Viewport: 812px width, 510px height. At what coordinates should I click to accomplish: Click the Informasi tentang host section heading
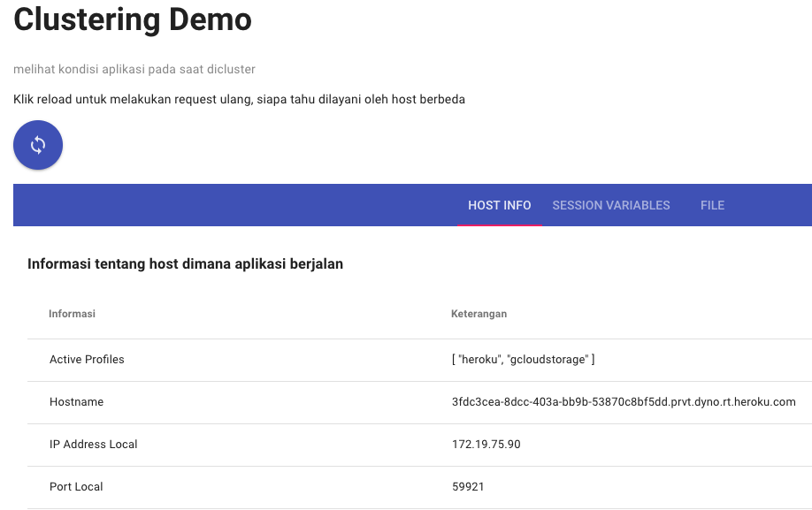pyautogui.click(x=186, y=263)
